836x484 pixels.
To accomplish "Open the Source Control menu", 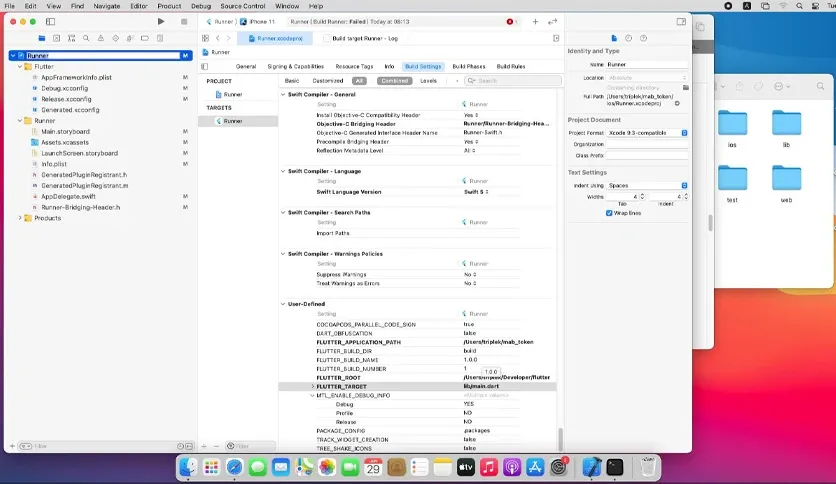I will 243,6.
